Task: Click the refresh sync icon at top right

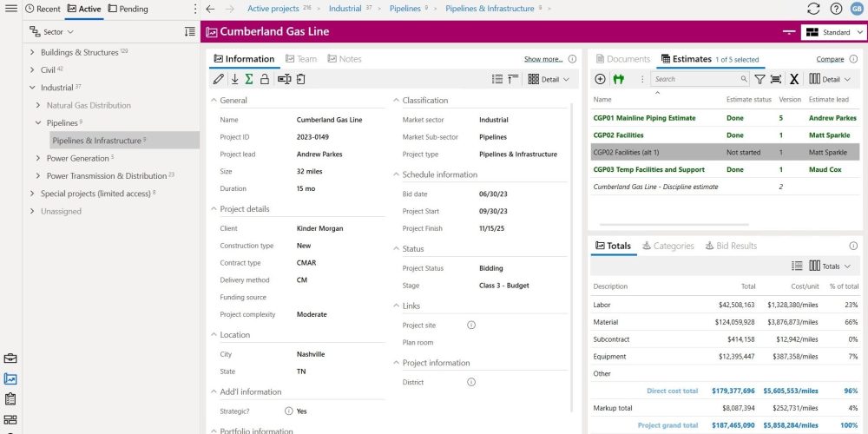Action: tap(813, 9)
